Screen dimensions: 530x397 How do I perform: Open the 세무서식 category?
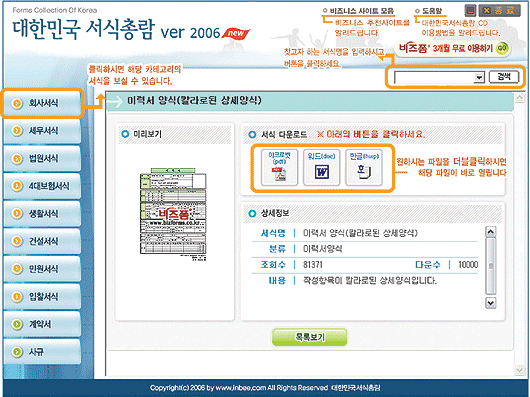coord(42,130)
